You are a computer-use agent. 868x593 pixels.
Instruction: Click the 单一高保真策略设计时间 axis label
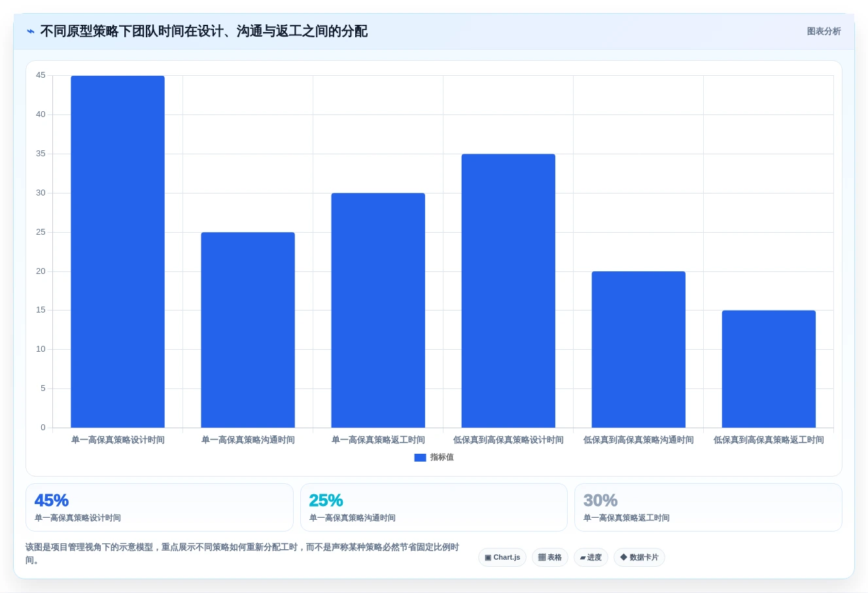118,440
